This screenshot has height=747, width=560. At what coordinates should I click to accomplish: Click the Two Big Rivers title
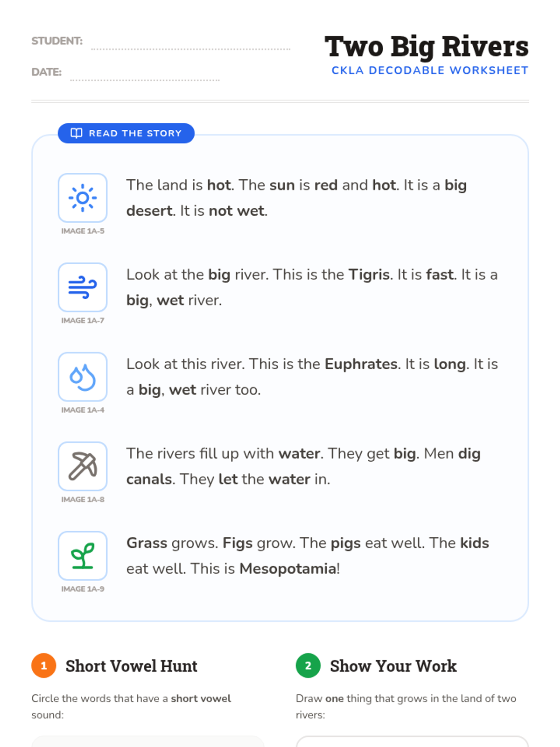(427, 47)
